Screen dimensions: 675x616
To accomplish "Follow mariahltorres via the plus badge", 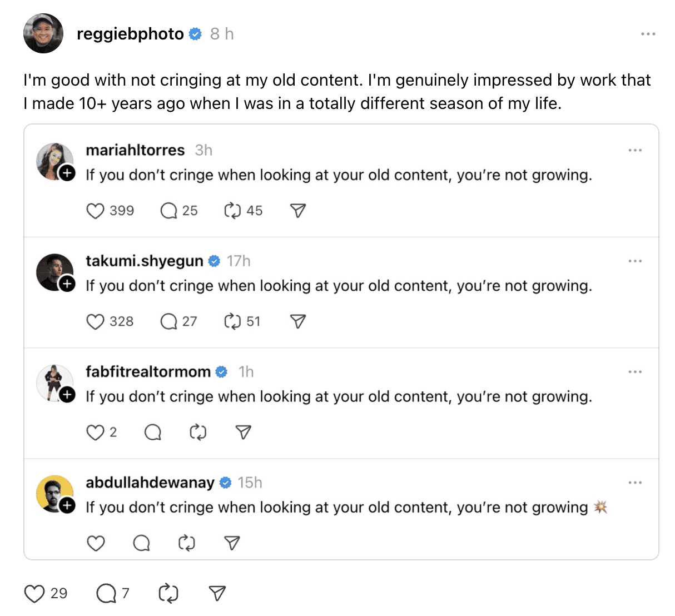I will tap(67, 173).
